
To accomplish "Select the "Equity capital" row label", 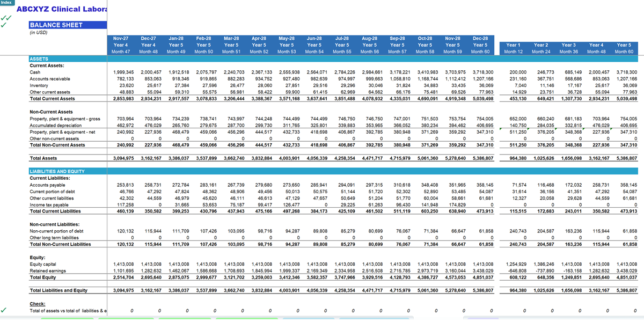I will 43,264.
